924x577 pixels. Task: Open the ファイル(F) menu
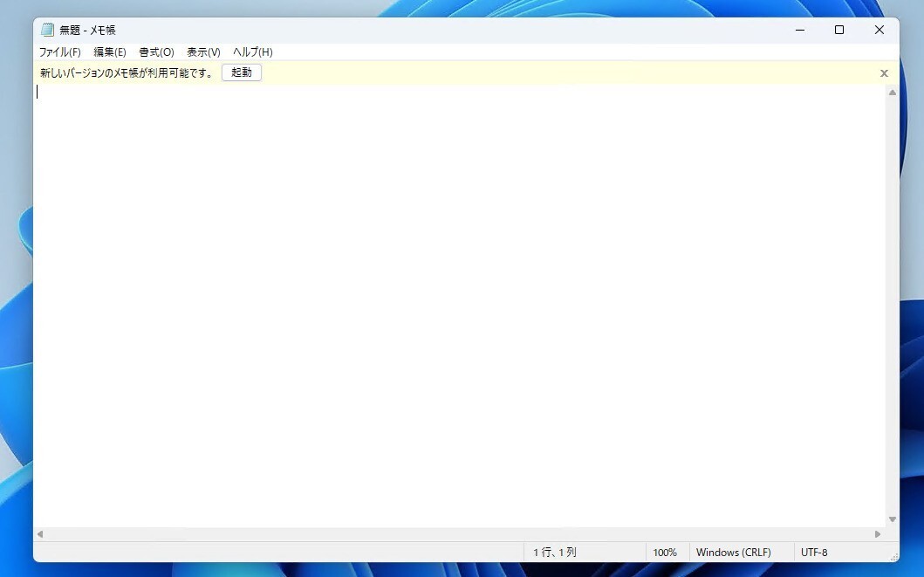pos(59,52)
